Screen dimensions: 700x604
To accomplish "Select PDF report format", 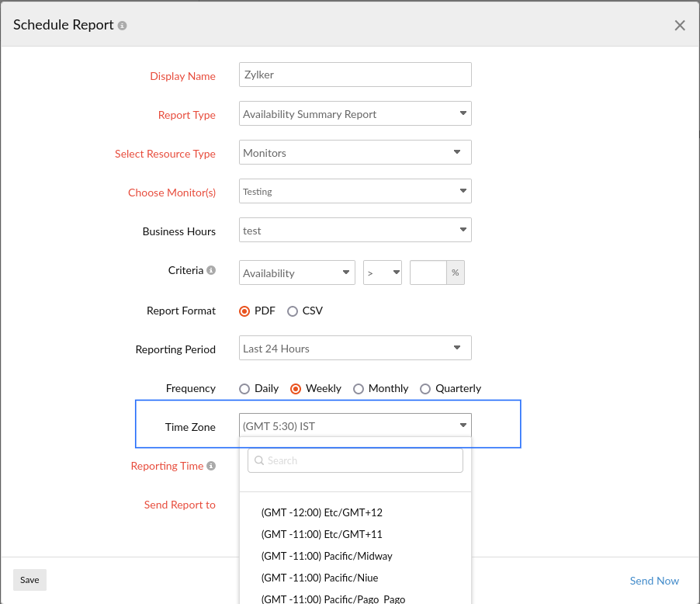I will pos(244,311).
